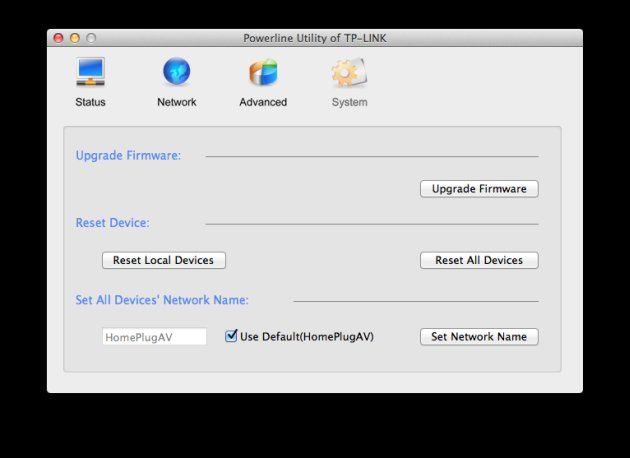Viewport: 630px width, 458px height.
Task: Select the System gear icon
Action: 349,72
